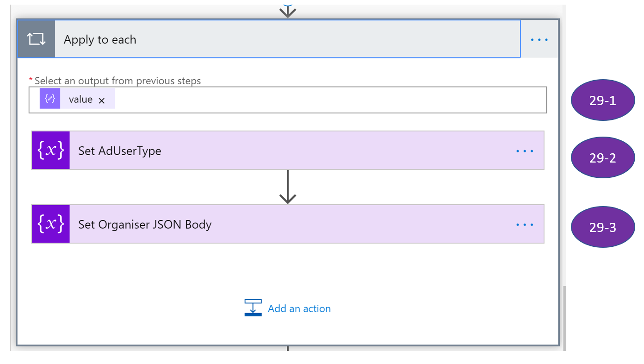This screenshot has height=364, width=644.
Task: Click the value dynamic content icon
Action: 50,100
